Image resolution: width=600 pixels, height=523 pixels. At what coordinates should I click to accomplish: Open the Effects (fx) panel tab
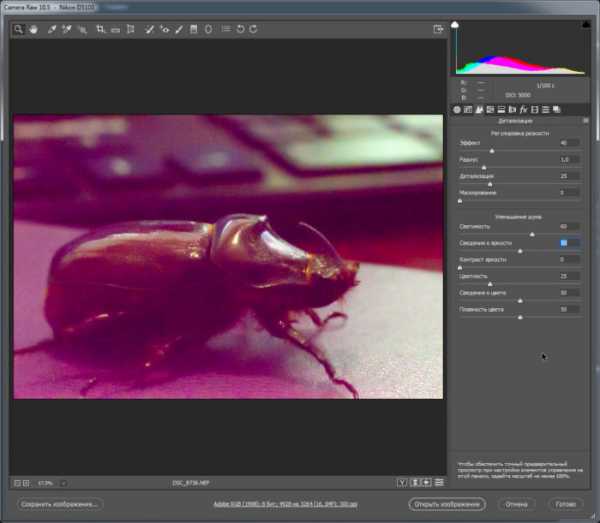click(523, 108)
